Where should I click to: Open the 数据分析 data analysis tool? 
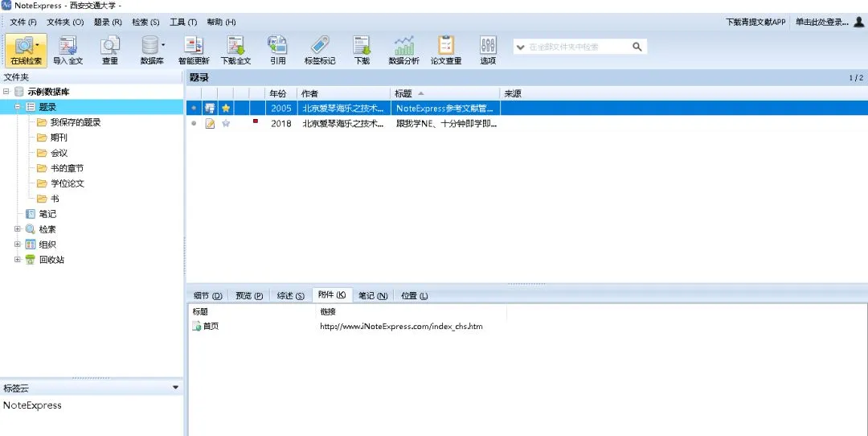point(403,51)
